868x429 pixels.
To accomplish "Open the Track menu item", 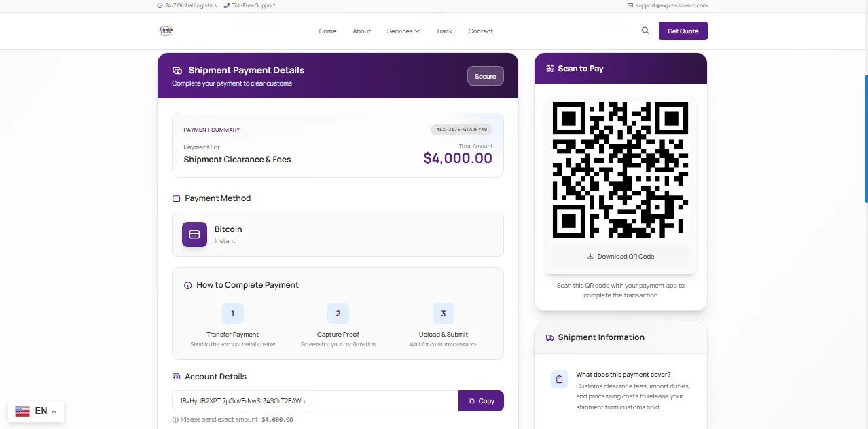I will [444, 31].
